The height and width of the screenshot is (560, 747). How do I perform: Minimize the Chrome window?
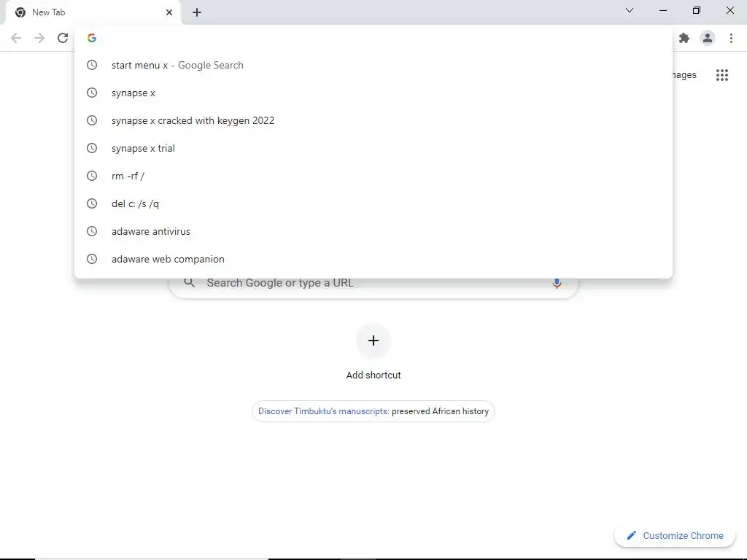pyautogui.click(x=662, y=10)
